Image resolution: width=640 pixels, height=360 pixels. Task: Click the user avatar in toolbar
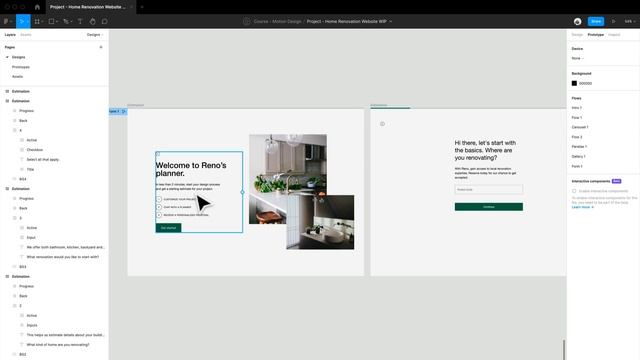[x=577, y=21]
